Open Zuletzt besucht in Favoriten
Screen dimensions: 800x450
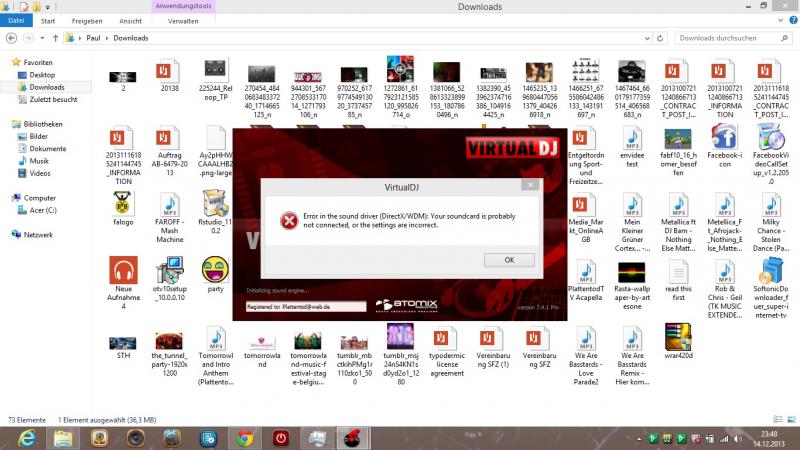point(53,99)
